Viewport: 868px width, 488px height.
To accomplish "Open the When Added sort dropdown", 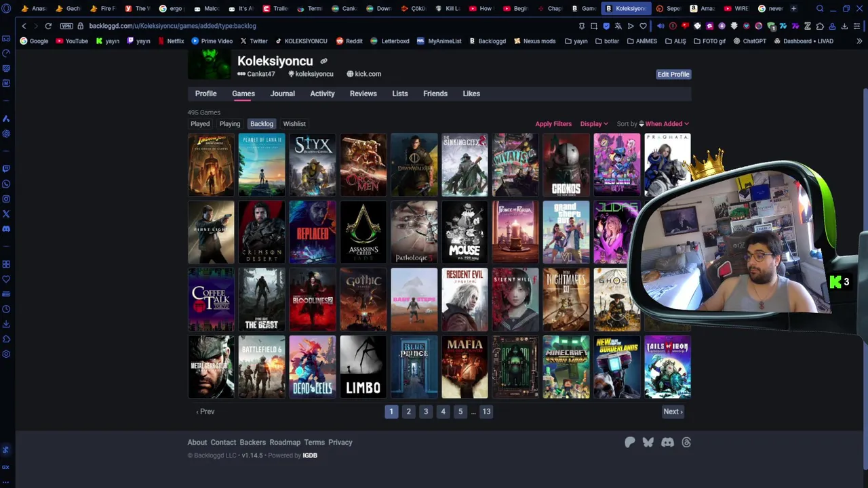I will (667, 124).
